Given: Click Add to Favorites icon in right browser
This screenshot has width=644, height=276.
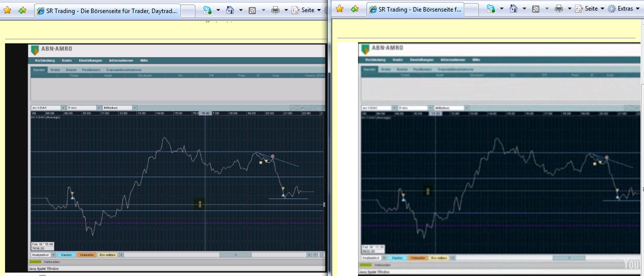Looking at the screenshot, I should coord(354,9).
